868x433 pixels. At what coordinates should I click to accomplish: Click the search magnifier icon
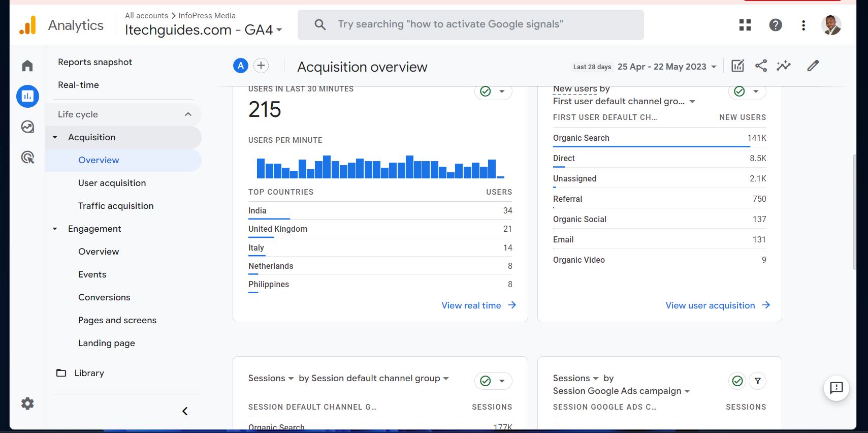pyautogui.click(x=320, y=24)
